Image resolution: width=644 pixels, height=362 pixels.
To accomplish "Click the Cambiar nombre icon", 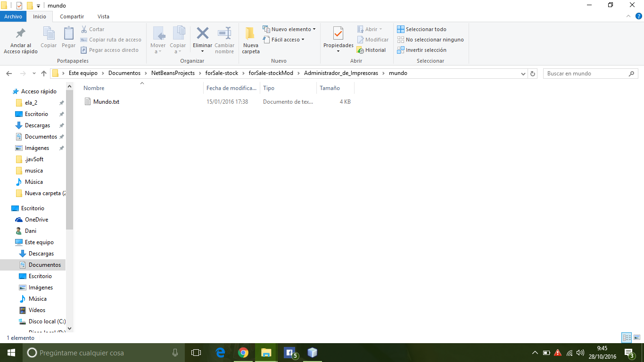I will 224,33.
